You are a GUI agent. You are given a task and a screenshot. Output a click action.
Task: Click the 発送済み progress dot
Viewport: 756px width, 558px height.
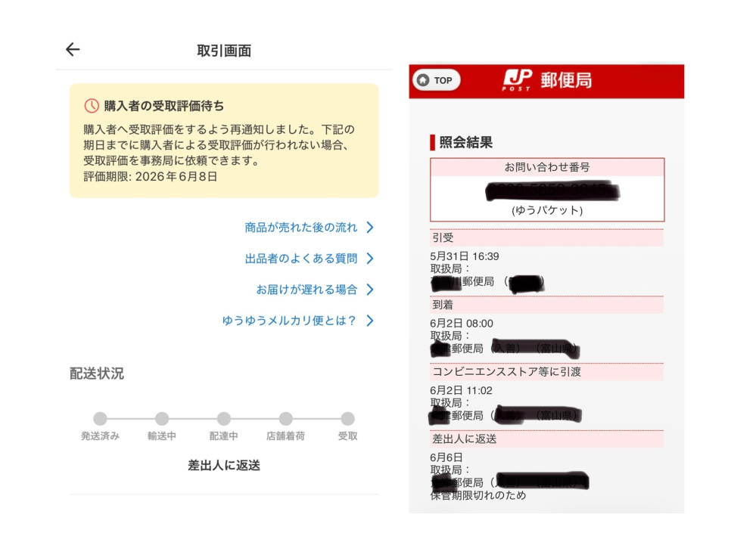pyautogui.click(x=100, y=418)
